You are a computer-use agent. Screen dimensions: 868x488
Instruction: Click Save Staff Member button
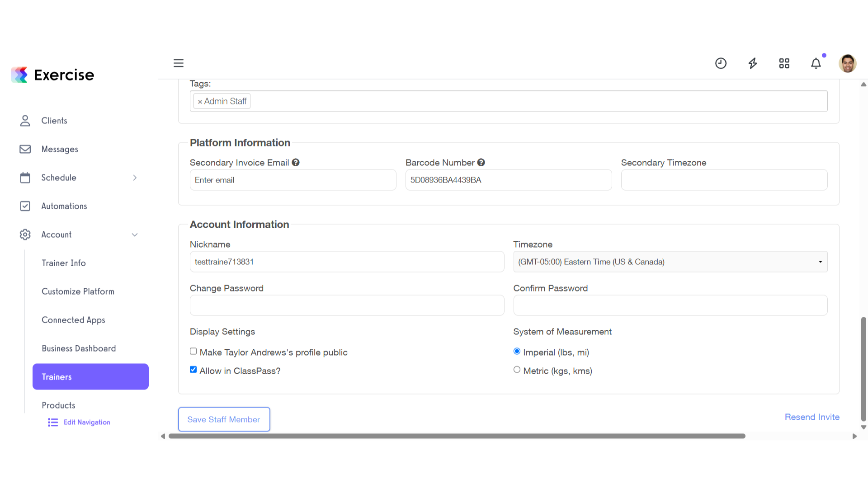click(x=224, y=419)
